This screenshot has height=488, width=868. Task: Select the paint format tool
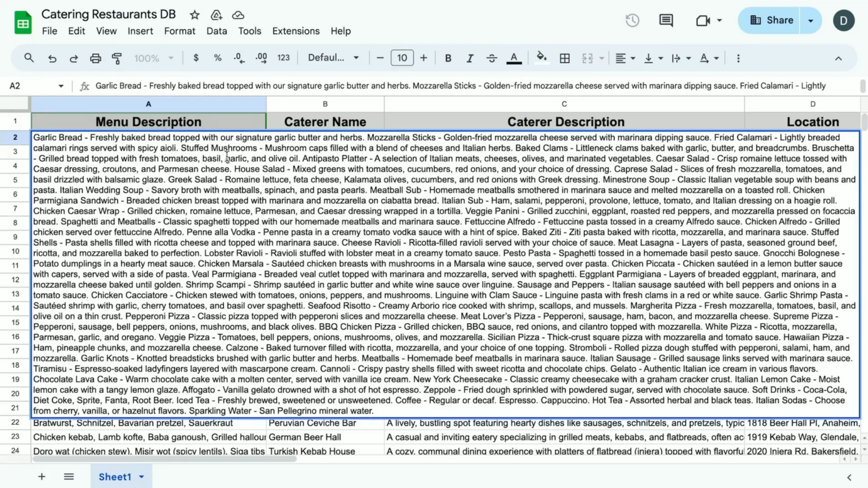coord(117,58)
